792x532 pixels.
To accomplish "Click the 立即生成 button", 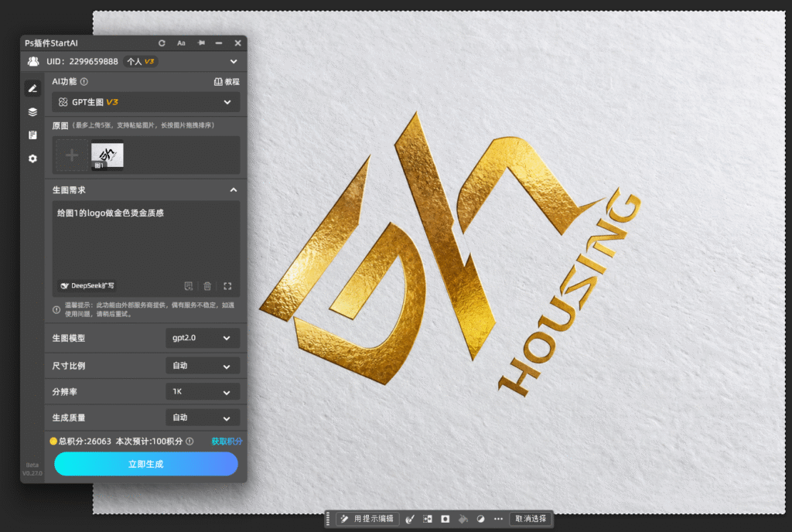I will pyautogui.click(x=146, y=464).
